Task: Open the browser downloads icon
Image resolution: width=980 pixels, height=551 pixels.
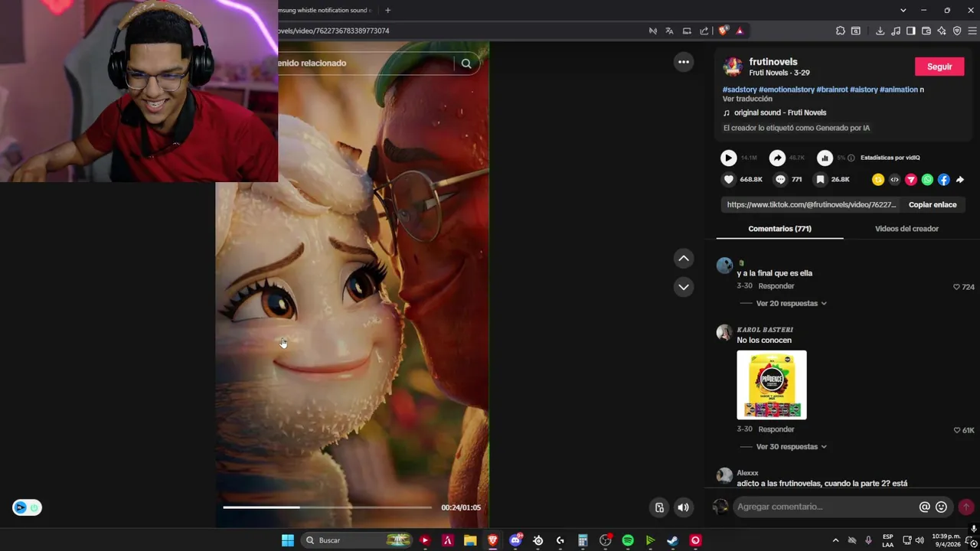Action: (880, 31)
